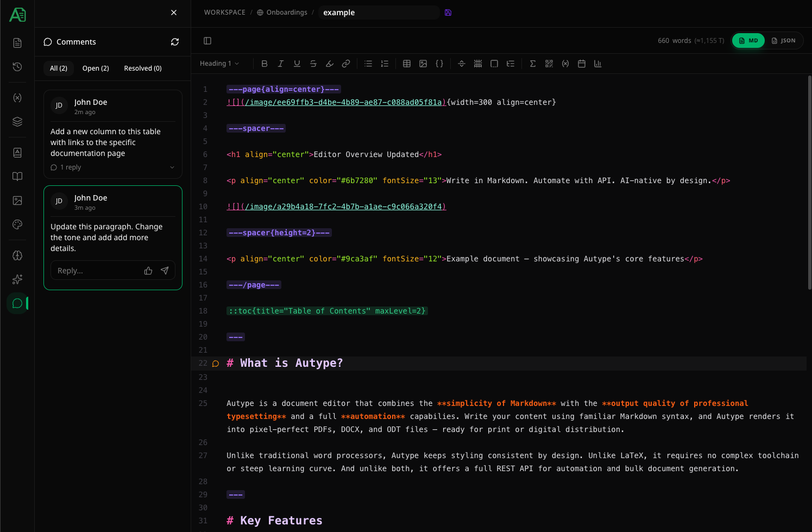Insert a math formula with the sigma icon
This screenshot has height=532, width=812.
tap(532, 64)
